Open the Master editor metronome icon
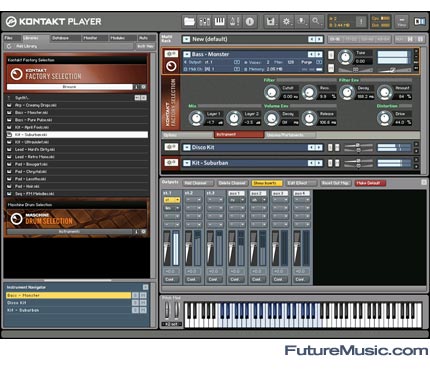The height and width of the screenshot is (370, 430). [x=234, y=22]
